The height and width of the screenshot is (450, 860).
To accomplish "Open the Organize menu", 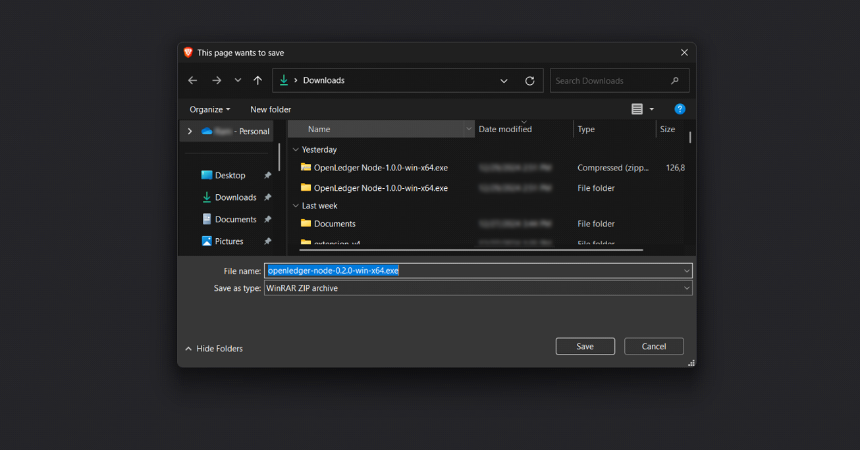I will [x=210, y=110].
